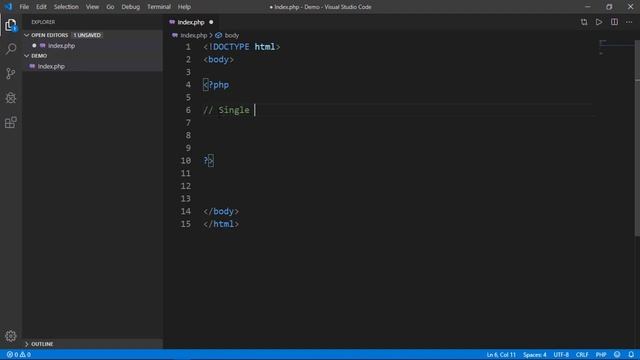This screenshot has height=360, width=640.
Task: Open notifications bell in status bar
Action: point(631,354)
